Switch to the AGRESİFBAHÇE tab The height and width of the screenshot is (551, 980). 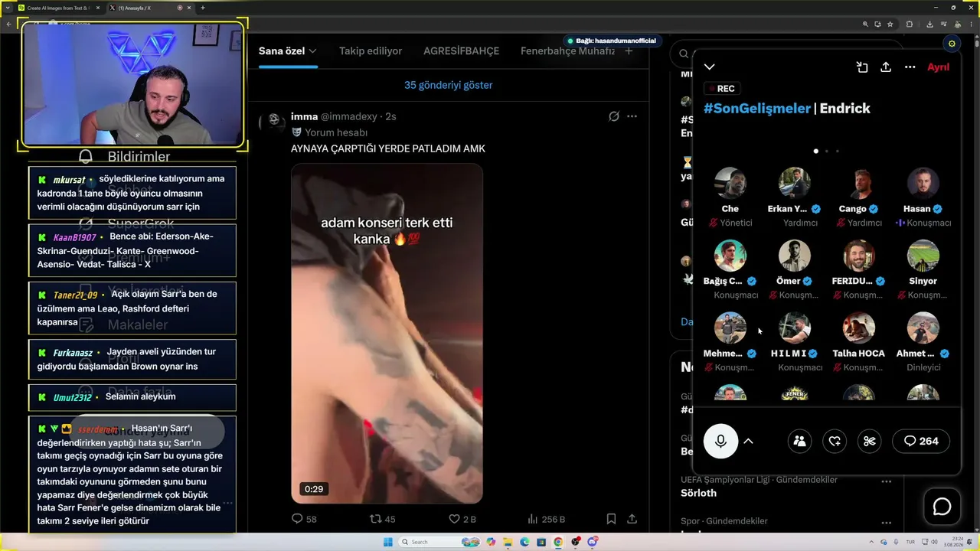tap(461, 51)
